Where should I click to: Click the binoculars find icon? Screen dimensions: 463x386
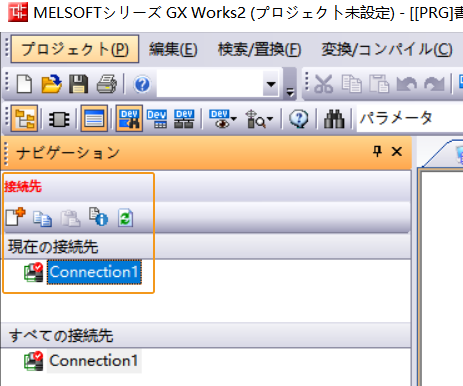click(334, 119)
